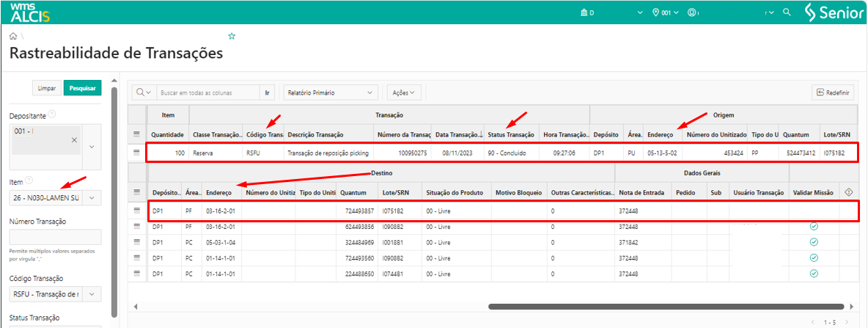This screenshot has height=328, width=868.
Task: Toggle Validar Missão check in row 371842
Action: coord(813,241)
